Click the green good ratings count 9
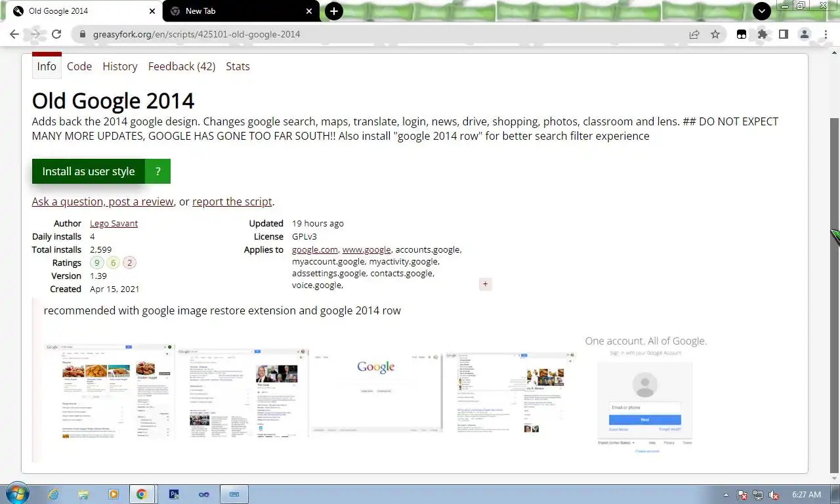 (x=97, y=262)
